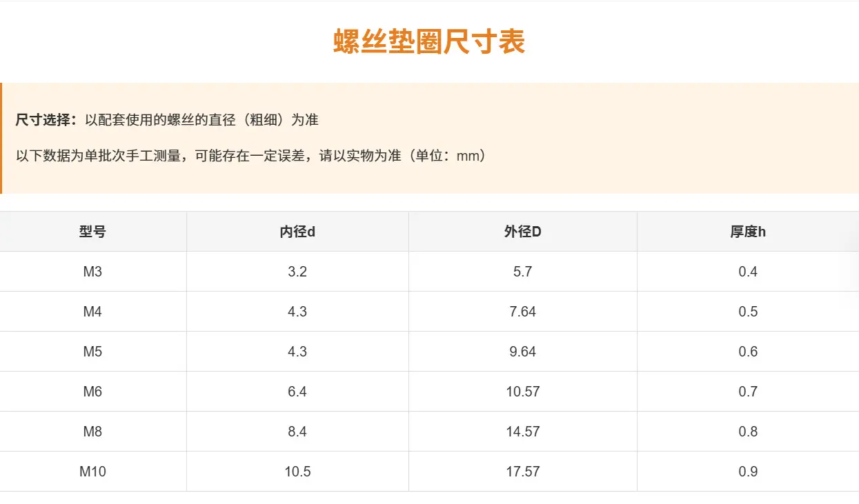Click the 10.5 inner diameter cell
This screenshot has width=859, height=504.
(x=297, y=472)
